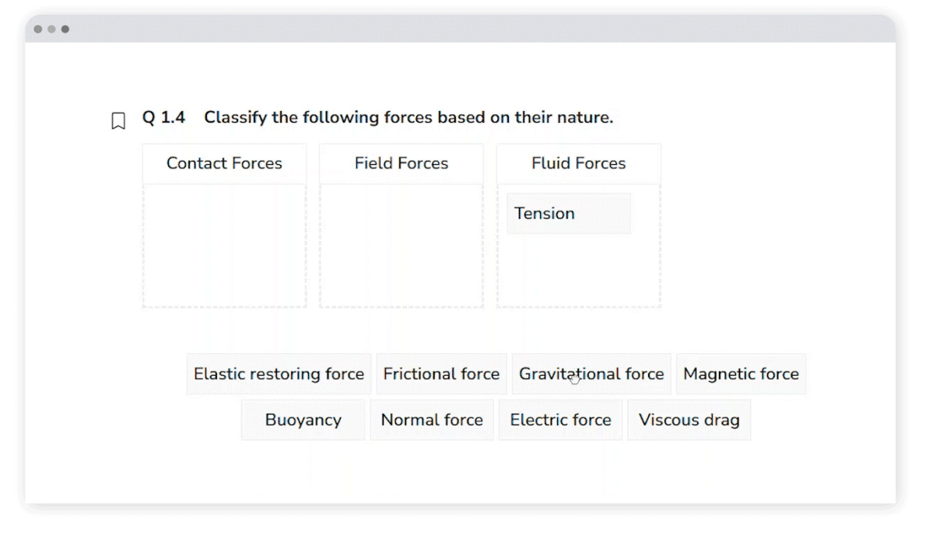Select the Buoyancy chip
This screenshot has width=943, height=560.
(303, 420)
